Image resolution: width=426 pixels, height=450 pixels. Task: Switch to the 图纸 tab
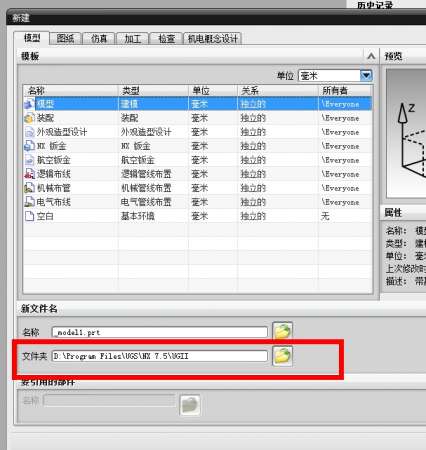(x=65, y=39)
